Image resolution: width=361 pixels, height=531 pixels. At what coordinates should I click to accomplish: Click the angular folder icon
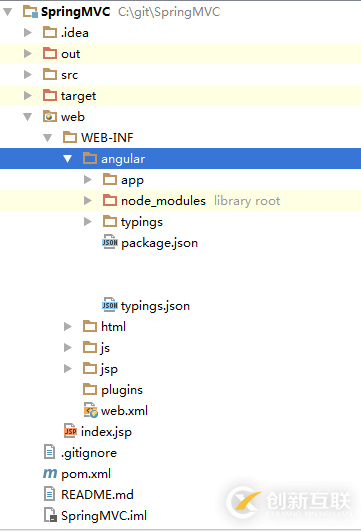coord(90,158)
